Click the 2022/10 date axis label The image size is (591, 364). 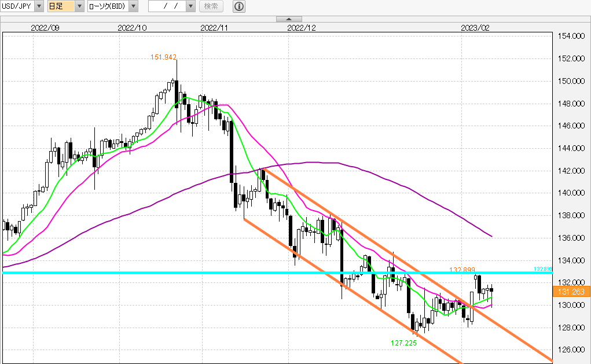(132, 28)
